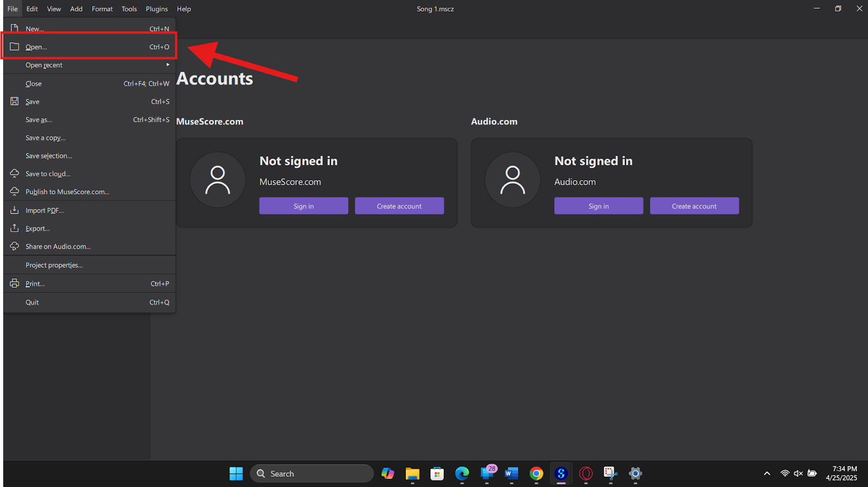Launch Microsoft Edge from the taskbar
Screen dimensions: 868x487
coord(462,473)
